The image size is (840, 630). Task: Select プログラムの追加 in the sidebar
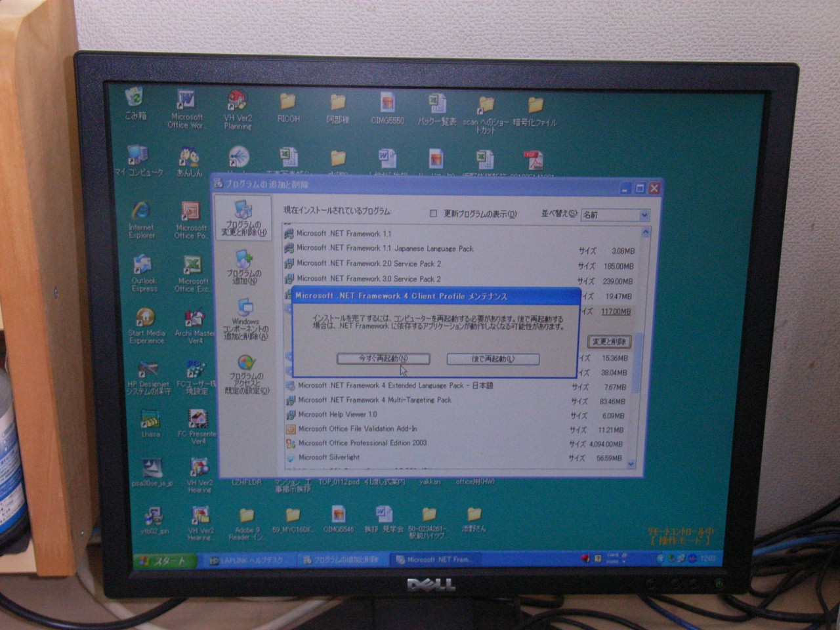pyautogui.click(x=244, y=268)
